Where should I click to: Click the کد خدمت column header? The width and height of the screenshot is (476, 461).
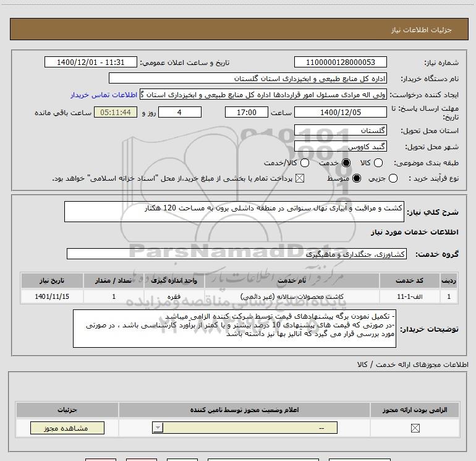click(409, 280)
